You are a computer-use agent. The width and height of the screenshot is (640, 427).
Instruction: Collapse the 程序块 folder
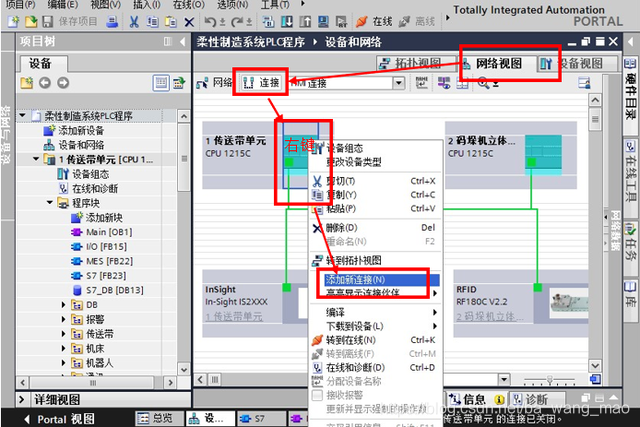(x=50, y=203)
